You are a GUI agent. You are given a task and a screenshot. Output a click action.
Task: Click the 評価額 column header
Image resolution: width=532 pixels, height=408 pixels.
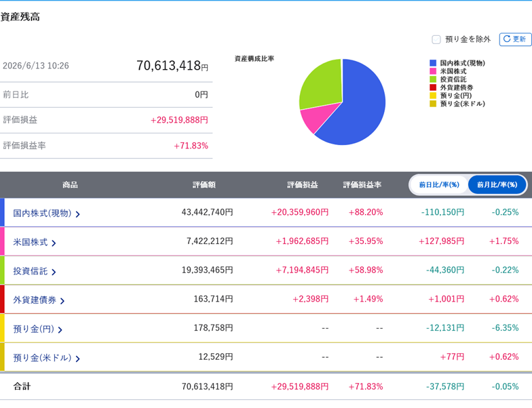click(204, 184)
